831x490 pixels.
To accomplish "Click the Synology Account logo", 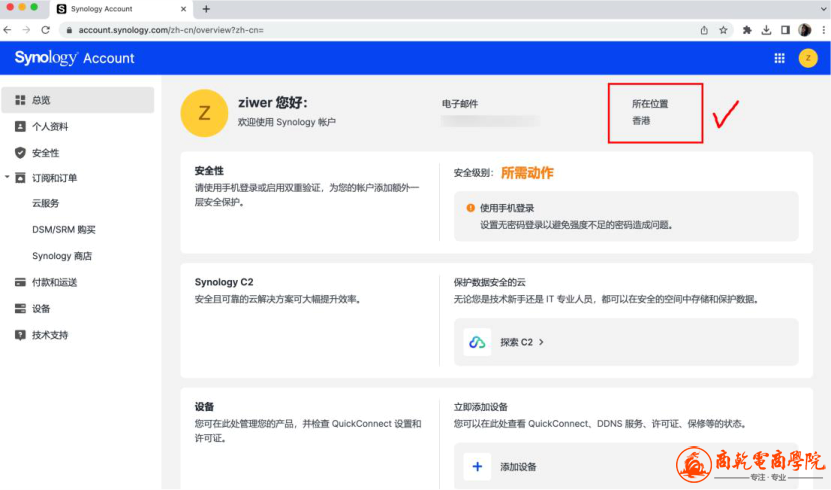I will [74, 58].
